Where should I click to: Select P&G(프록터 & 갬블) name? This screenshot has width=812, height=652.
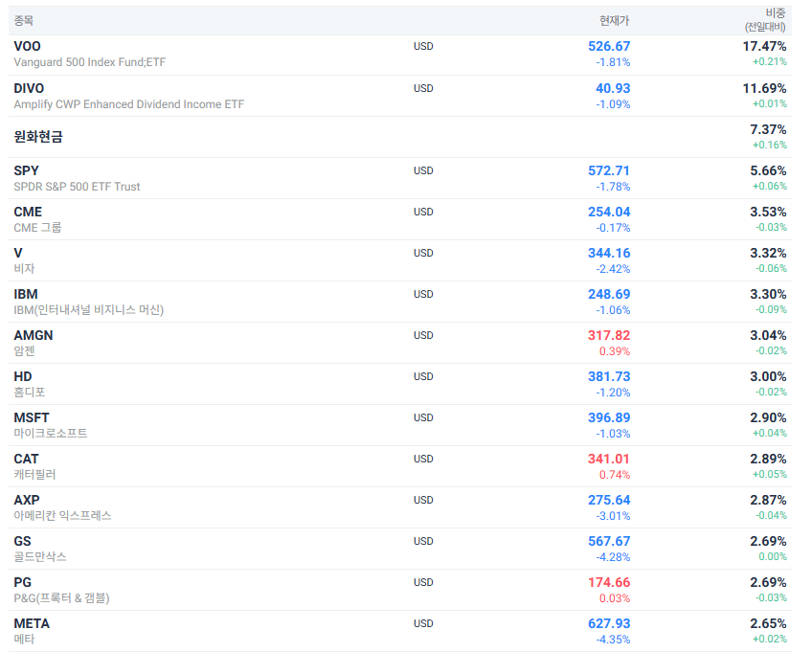[x=61, y=598]
